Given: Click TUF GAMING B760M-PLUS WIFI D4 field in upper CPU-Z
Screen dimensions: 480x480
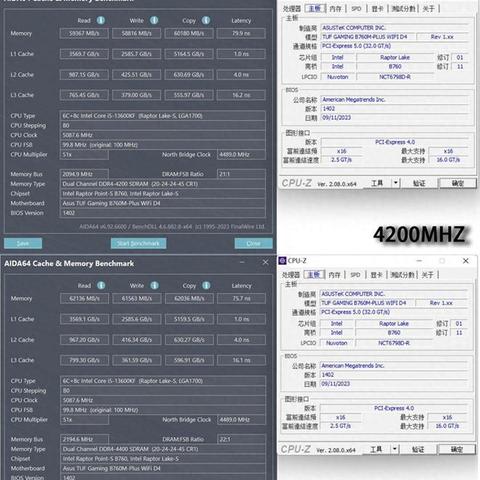Looking at the screenshot, I should (367, 37).
